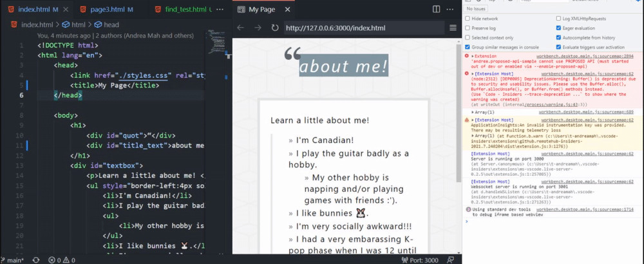
Task: Switch to the index.html editor tab
Action: [35, 9]
